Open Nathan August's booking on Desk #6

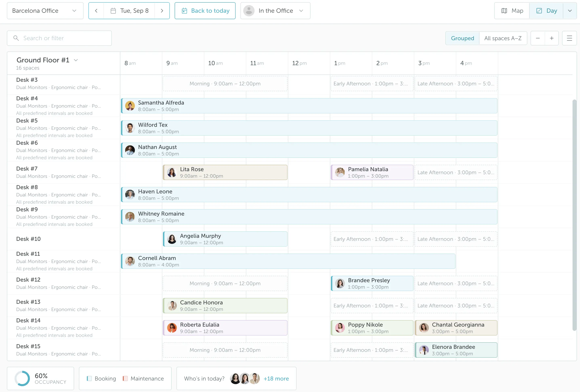pyautogui.click(x=309, y=150)
